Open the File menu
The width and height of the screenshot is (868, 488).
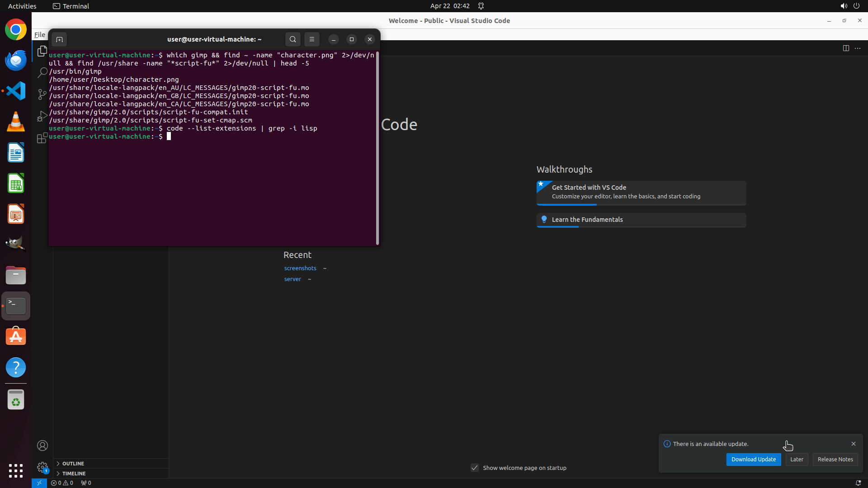click(40, 35)
